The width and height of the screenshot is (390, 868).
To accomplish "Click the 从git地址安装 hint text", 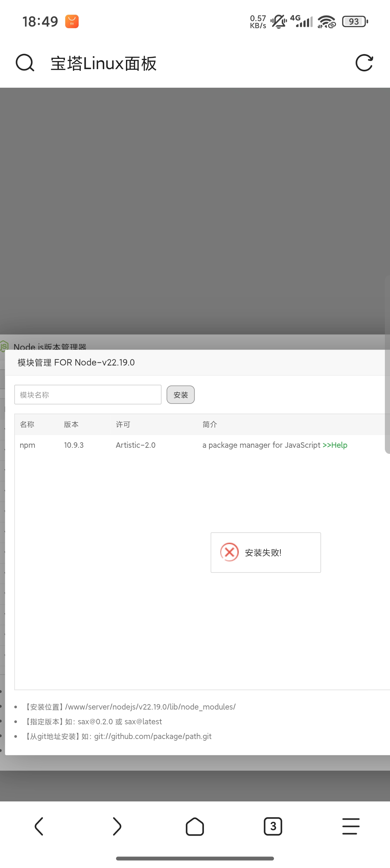I will (x=118, y=736).
